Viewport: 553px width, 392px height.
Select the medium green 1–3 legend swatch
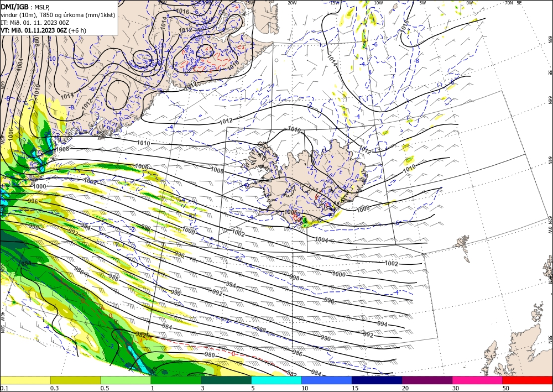[176, 380]
